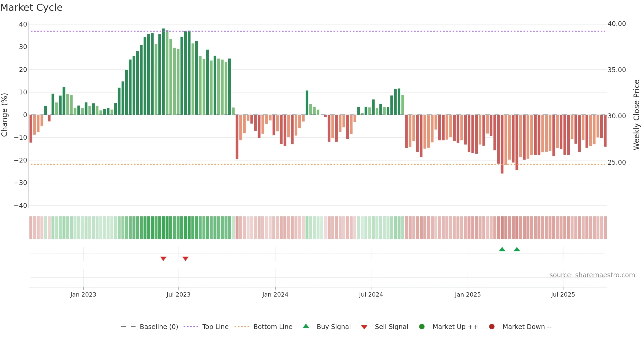This screenshot has width=644, height=362.
Task: Click the 25.00 right axis value
Action: (x=617, y=162)
